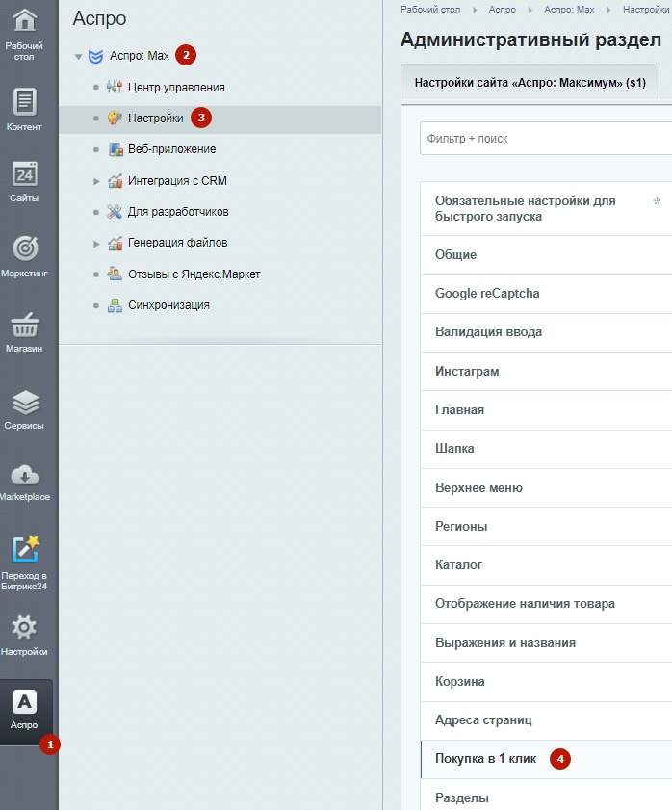Open the Общие settings section

[546, 255]
